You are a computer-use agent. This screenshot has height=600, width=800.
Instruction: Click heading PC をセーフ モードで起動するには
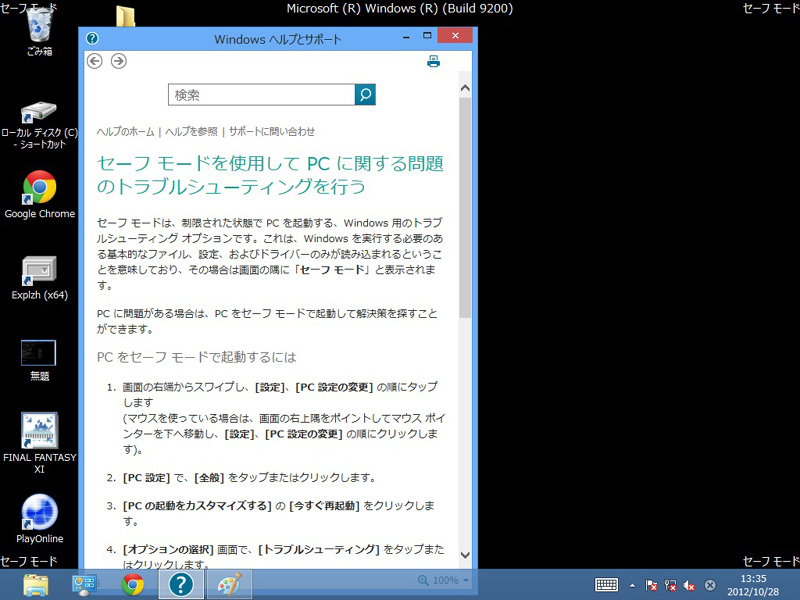pos(196,357)
